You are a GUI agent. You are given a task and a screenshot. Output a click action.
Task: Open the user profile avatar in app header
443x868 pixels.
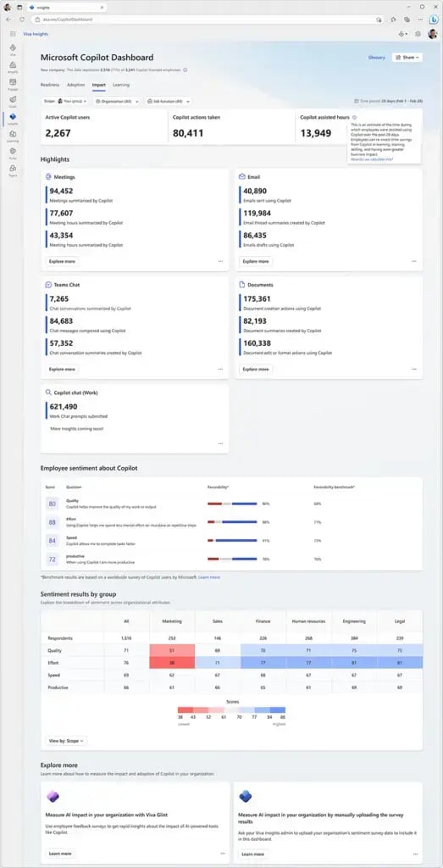coord(432,34)
